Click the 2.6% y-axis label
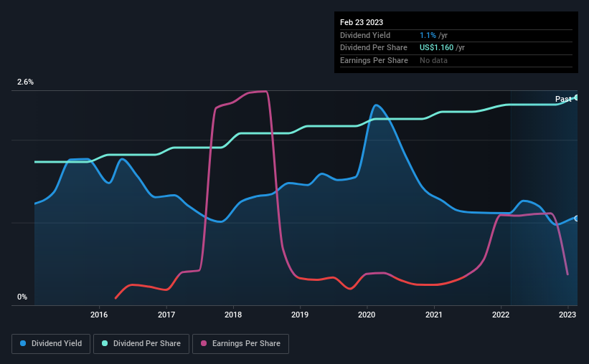Screen dimensions: 589x364 (25, 82)
